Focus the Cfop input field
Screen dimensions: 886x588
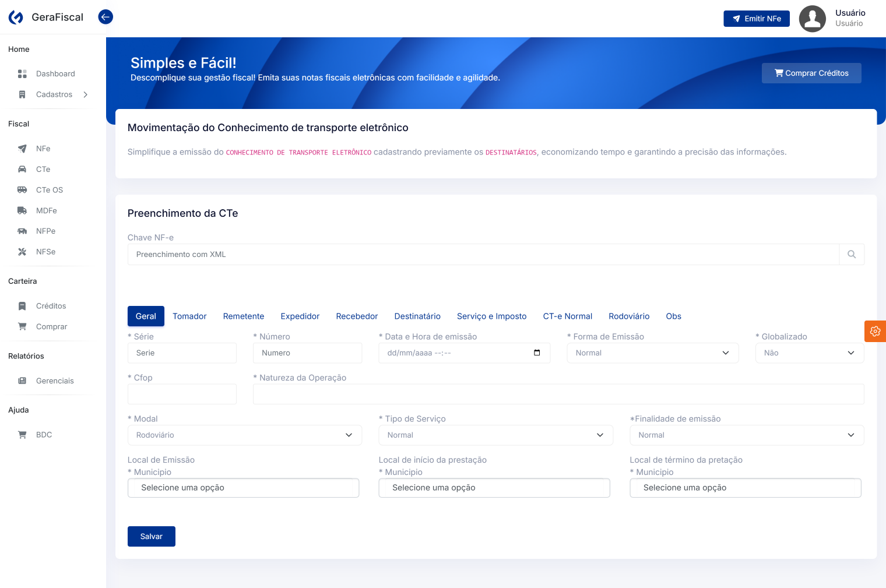coord(182,394)
